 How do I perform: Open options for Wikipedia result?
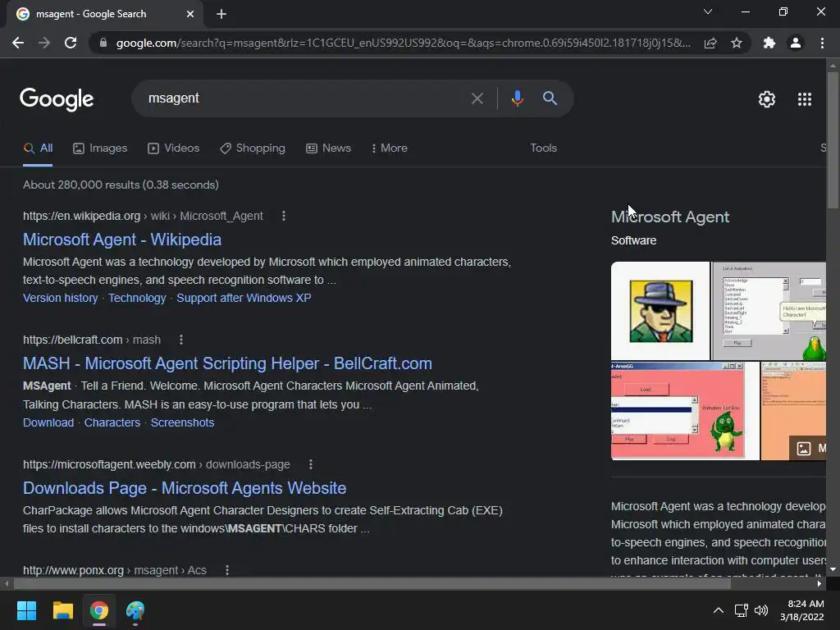283,216
